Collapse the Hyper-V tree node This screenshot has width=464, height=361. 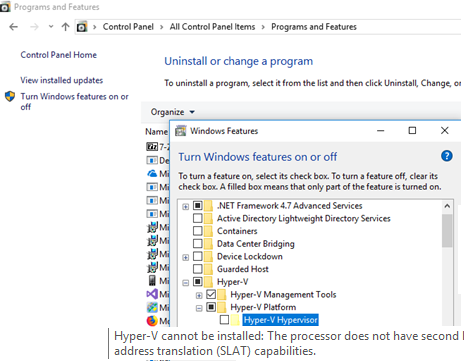tap(186, 283)
